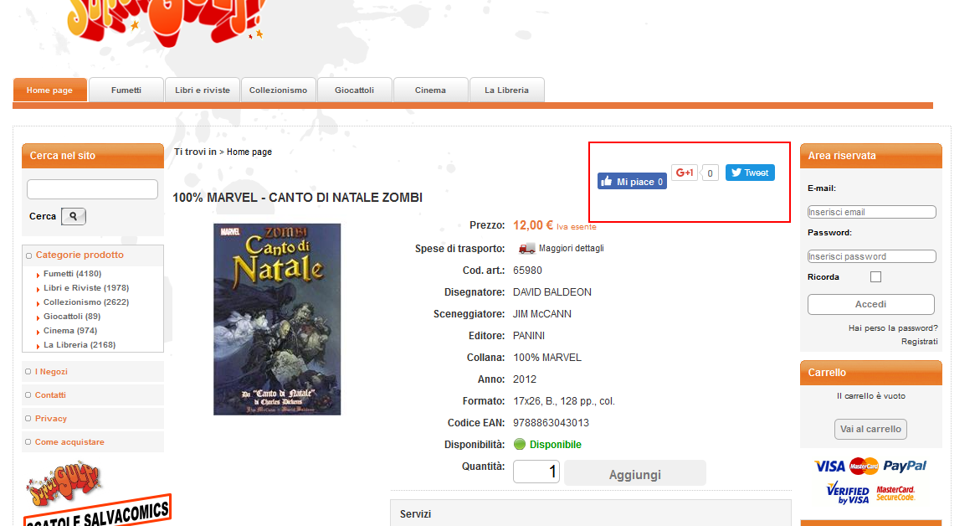The image size is (980, 526).
Task: Toggle the Ricorda checkbox
Action: click(875, 276)
